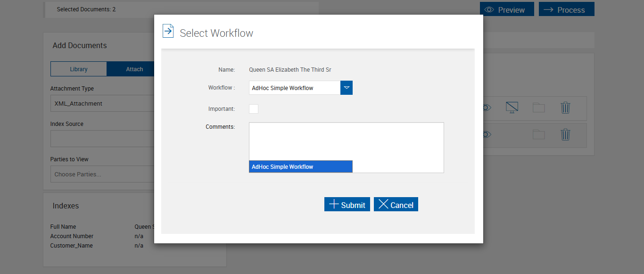The height and width of the screenshot is (274, 644).
Task: Click the Choose Parties field
Action: [x=102, y=174]
